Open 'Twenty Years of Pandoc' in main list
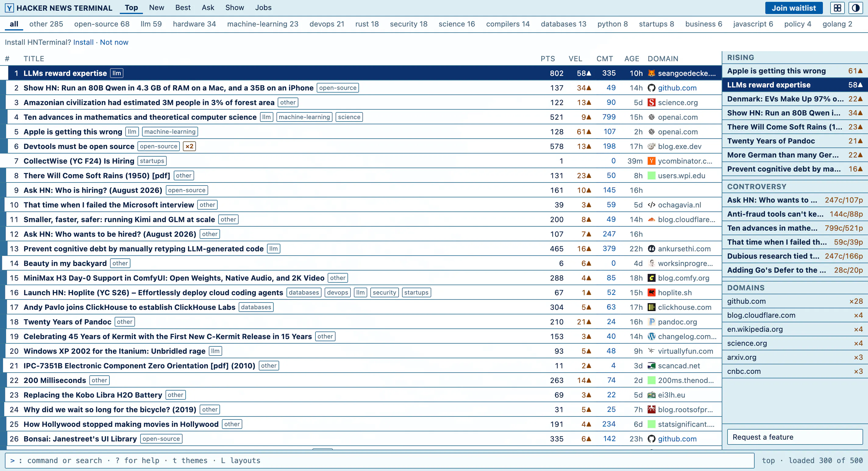 coord(67,322)
